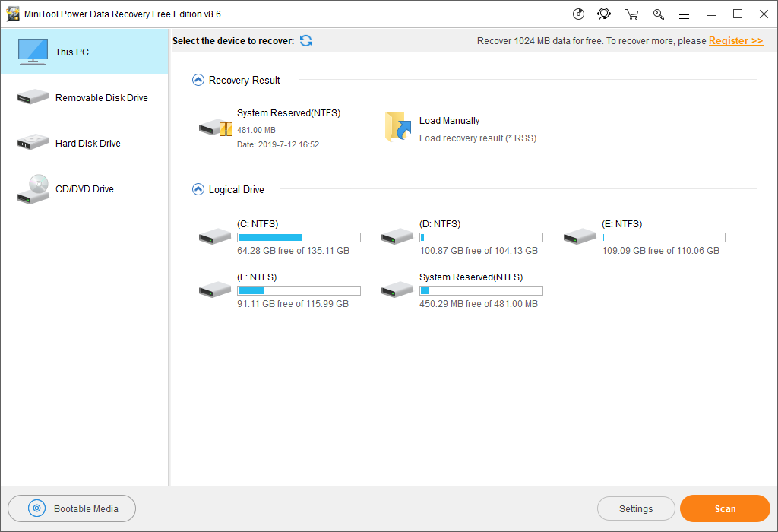The width and height of the screenshot is (778, 532).
Task: Open the Bootable Media button
Action: point(72,508)
